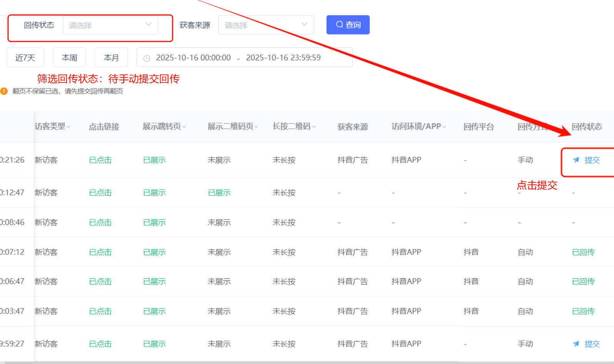Expand the 访客类型 column filter arrow

68,127
